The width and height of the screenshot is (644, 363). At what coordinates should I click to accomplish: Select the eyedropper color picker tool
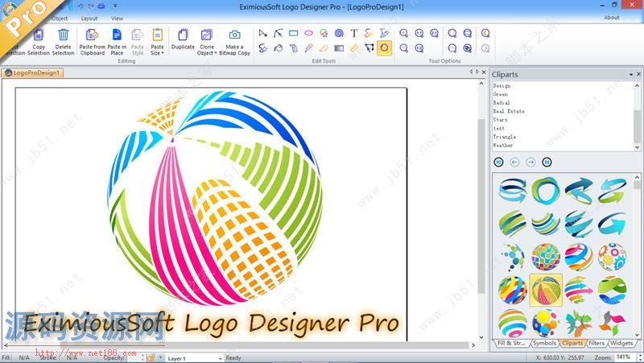(308, 48)
